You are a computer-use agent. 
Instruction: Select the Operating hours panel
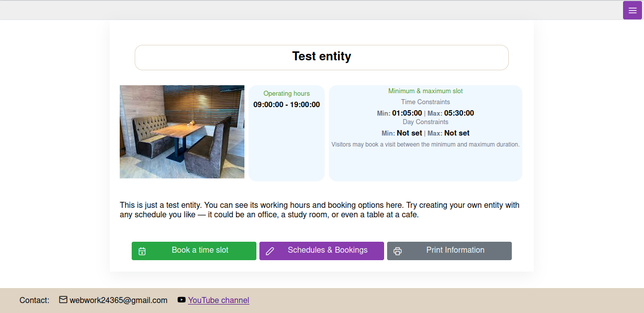click(x=286, y=132)
